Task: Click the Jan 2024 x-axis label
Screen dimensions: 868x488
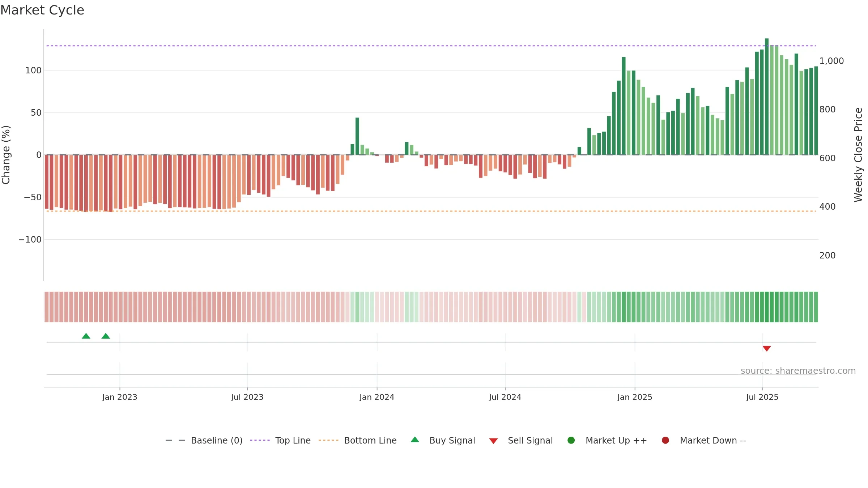Action: 377,397
